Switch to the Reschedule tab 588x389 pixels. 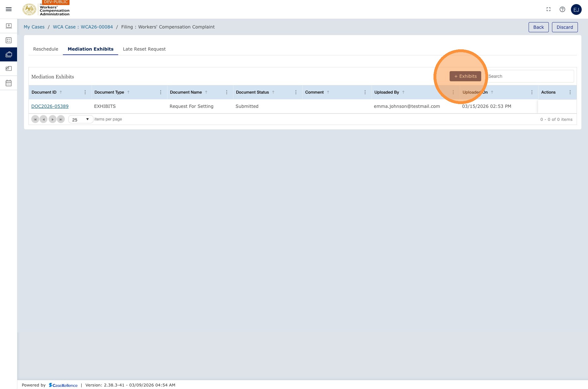[x=46, y=49]
